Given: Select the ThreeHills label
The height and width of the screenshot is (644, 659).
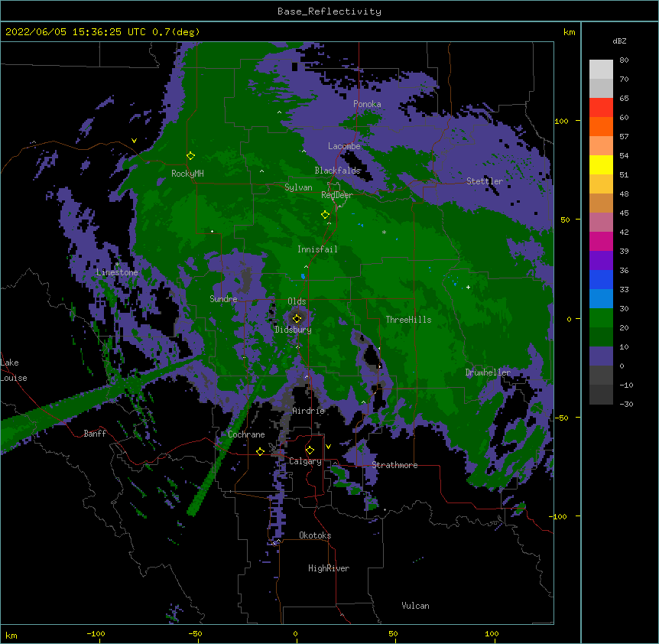Looking at the screenshot, I should [x=408, y=320].
